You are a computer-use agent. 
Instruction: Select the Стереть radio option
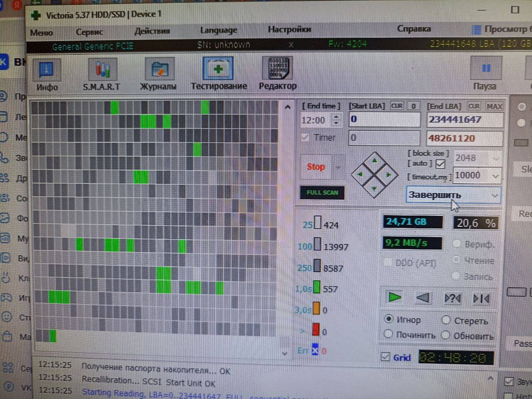[x=446, y=320]
